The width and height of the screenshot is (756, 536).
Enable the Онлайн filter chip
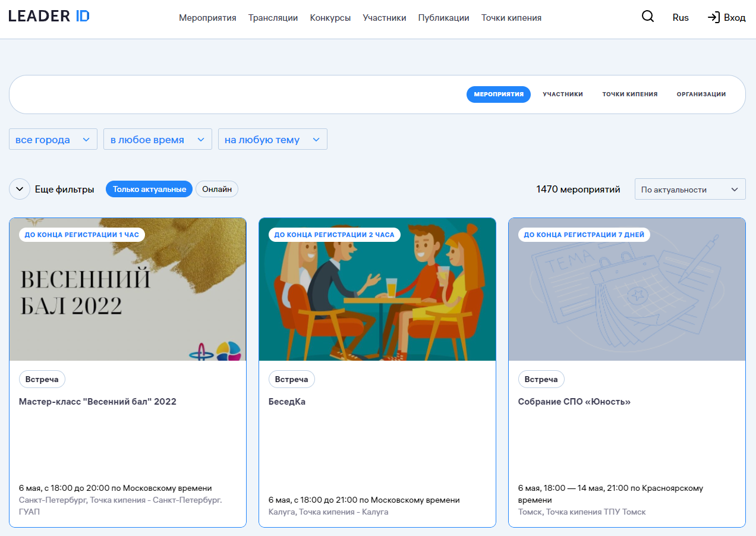[x=217, y=190]
